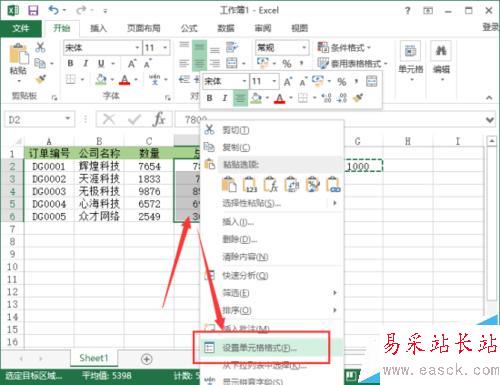Screen dimensions: 500x385
Task: Click mini toolbar Format Painter icon
Action: pos(358,98)
